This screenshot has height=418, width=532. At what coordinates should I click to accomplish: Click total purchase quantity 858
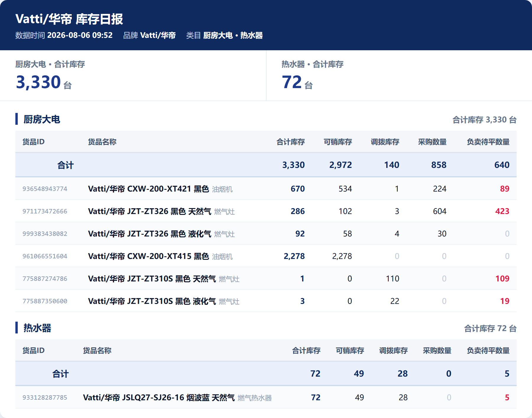[x=439, y=165]
